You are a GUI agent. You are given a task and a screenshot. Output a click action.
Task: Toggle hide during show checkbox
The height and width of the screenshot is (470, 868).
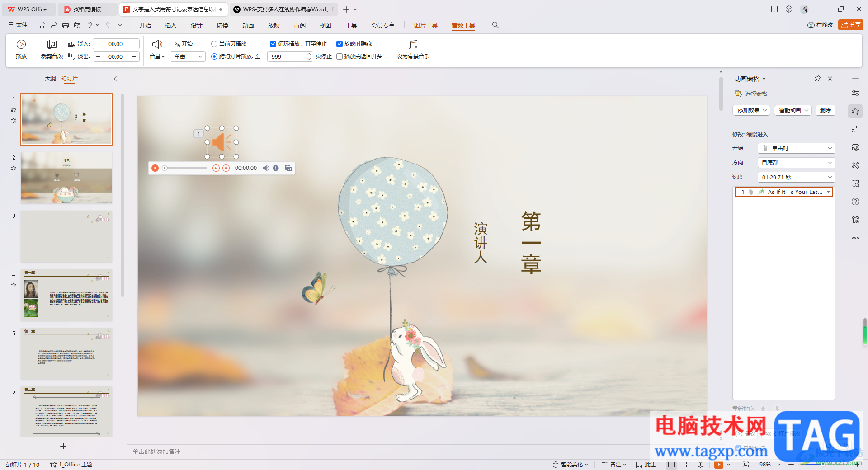pyautogui.click(x=340, y=44)
